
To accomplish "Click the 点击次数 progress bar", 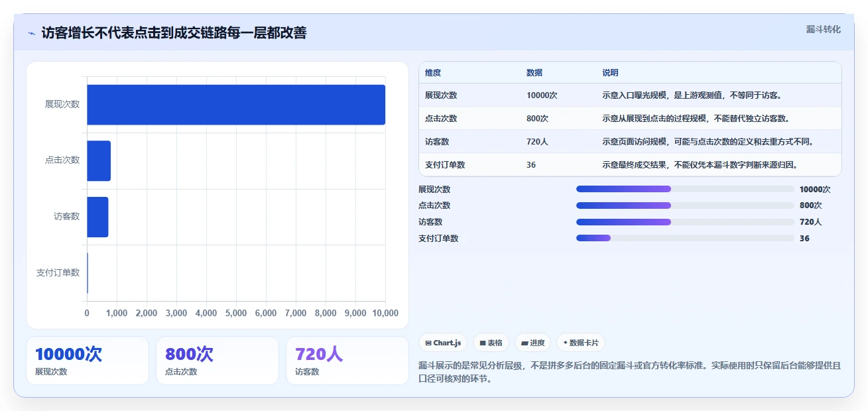I will coord(685,206).
